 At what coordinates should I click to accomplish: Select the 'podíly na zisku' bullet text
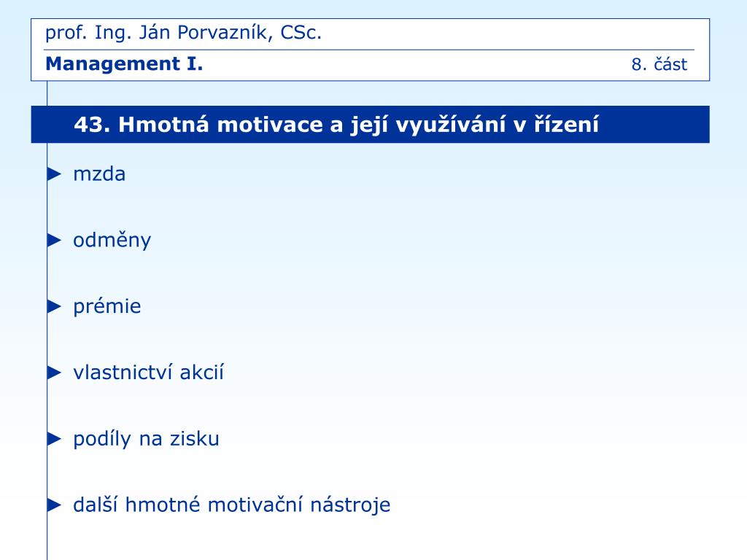tap(146, 438)
